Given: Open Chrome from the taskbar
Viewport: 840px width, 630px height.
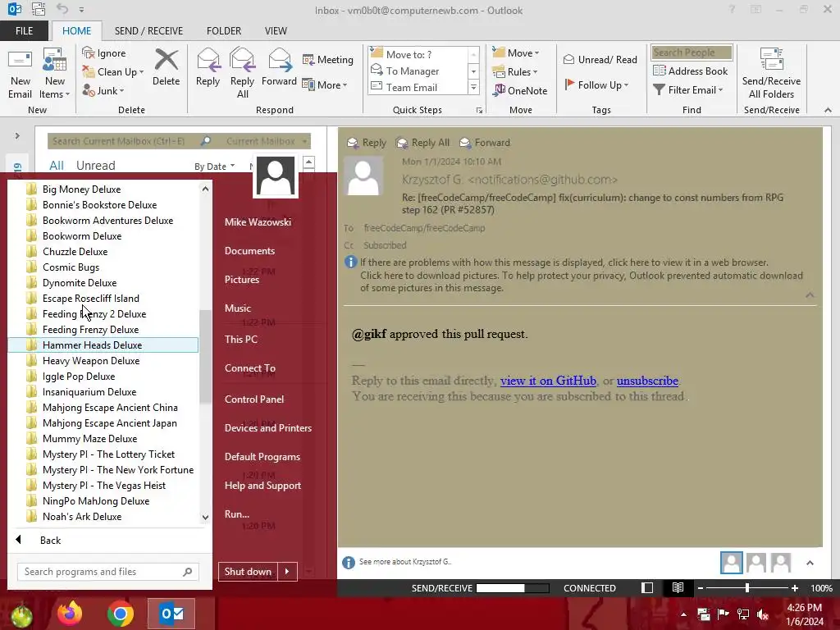Looking at the screenshot, I should 120,614.
